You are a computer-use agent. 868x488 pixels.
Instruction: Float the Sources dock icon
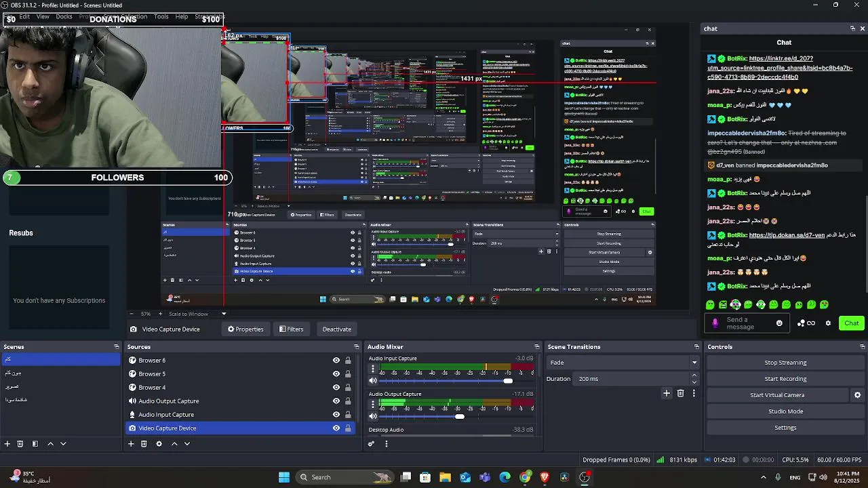pyautogui.click(x=357, y=347)
